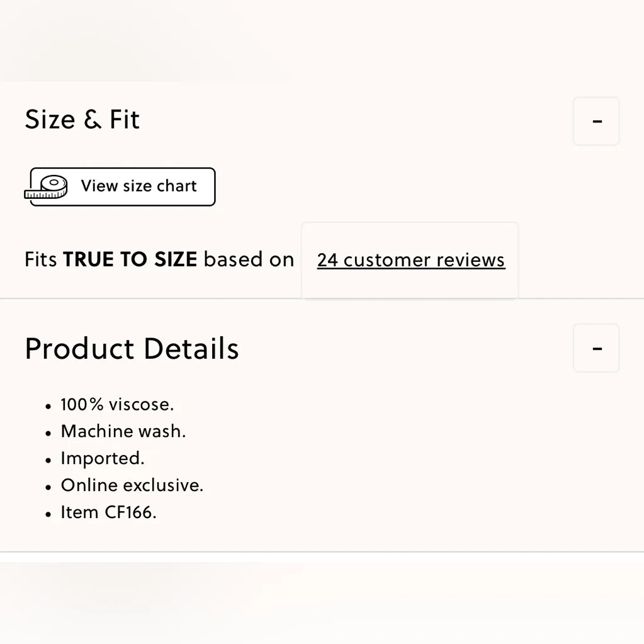Select the Imported list item
644x644 pixels.
point(102,458)
